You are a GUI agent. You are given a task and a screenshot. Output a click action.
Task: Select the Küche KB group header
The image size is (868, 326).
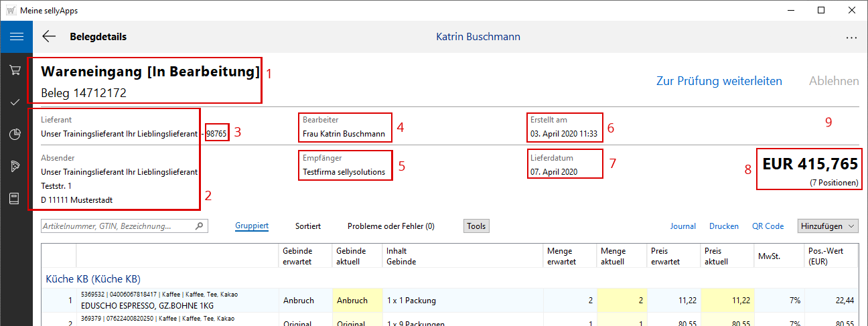click(92, 278)
